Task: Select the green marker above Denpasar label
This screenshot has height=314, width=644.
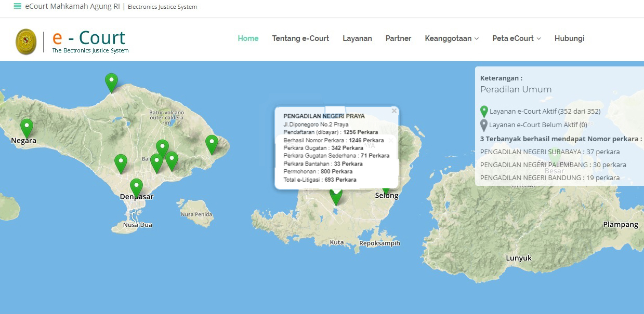Action: click(136, 188)
